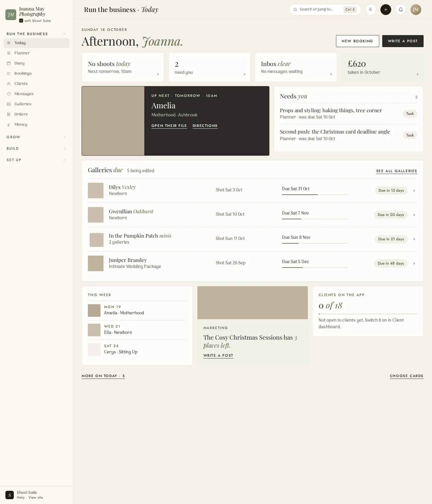Image resolution: width=432 pixels, height=504 pixels.
Task: Click the black plus add button
Action: [386, 10]
